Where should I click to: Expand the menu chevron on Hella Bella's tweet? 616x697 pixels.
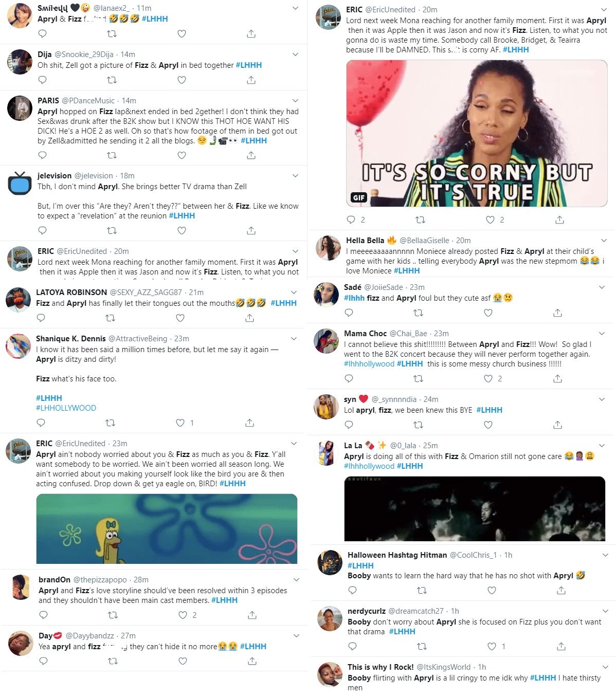coord(604,240)
